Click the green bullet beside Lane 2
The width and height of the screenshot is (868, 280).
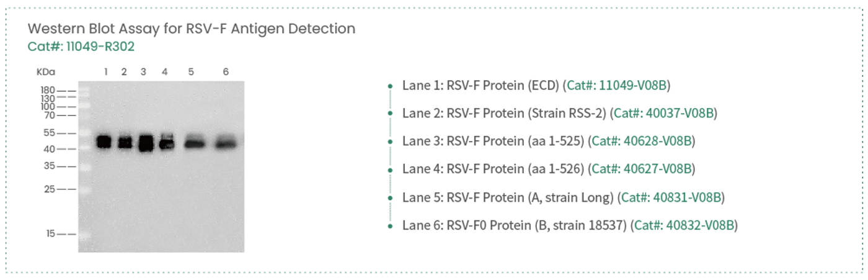pos(390,114)
